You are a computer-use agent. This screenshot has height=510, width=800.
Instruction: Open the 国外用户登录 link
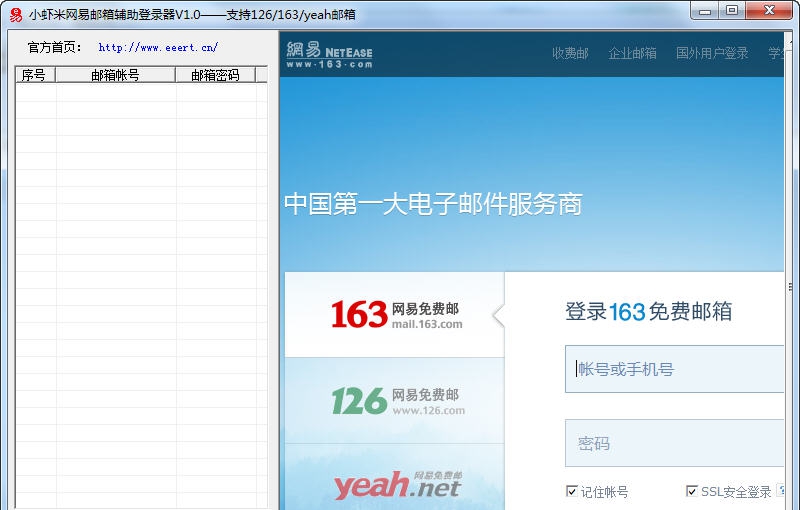tap(712, 53)
